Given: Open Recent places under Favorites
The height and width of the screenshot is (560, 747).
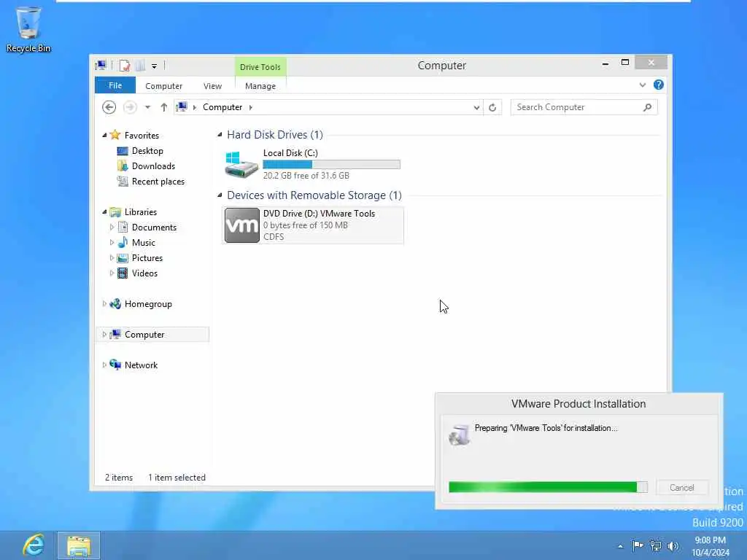Looking at the screenshot, I should 158,182.
